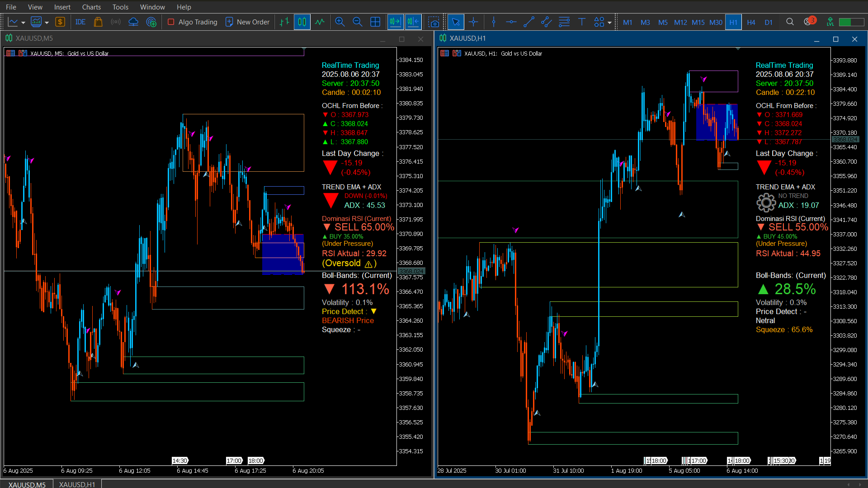Click the Zoom In magnifier icon

coord(340,22)
